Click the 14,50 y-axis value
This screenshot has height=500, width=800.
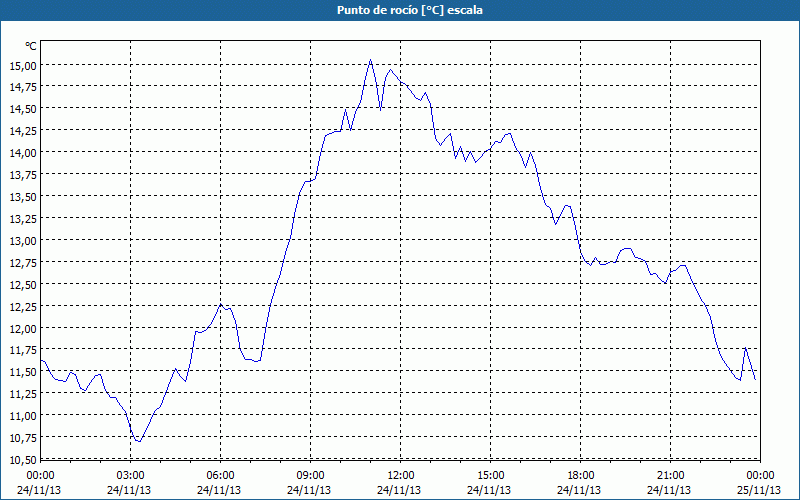click(x=23, y=109)
